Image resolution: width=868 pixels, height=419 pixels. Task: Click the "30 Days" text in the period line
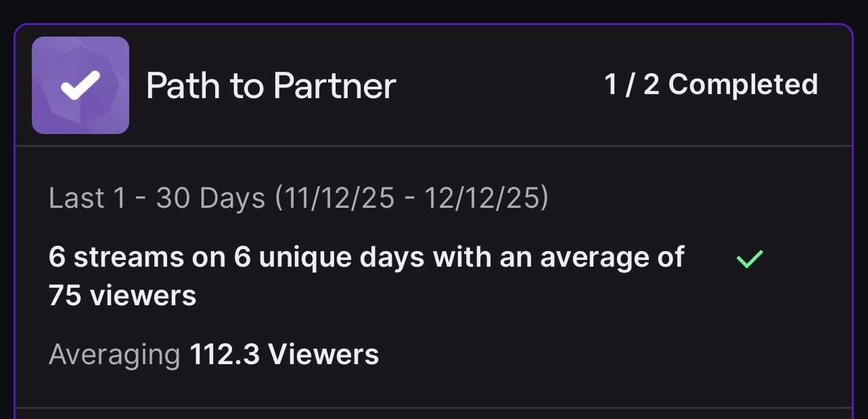tap(210, 198)
